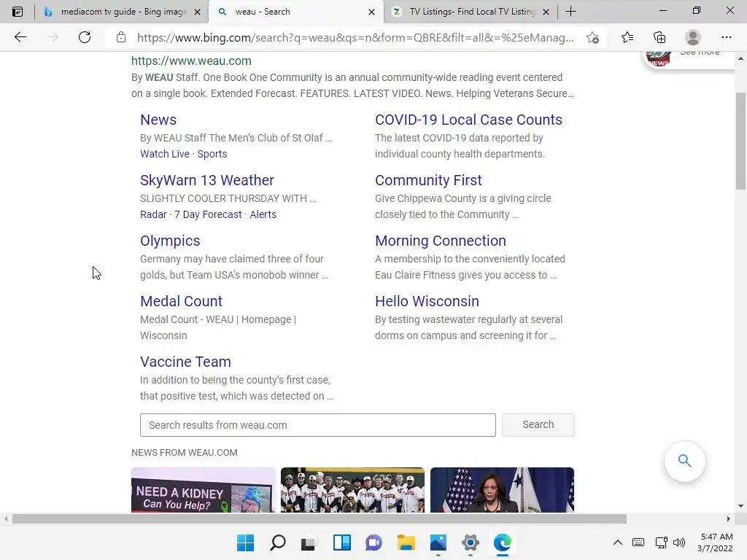Click the WEAU News logo card
Image resolution: width=747 pixels, height=560 pixels.
pos(689,59)
